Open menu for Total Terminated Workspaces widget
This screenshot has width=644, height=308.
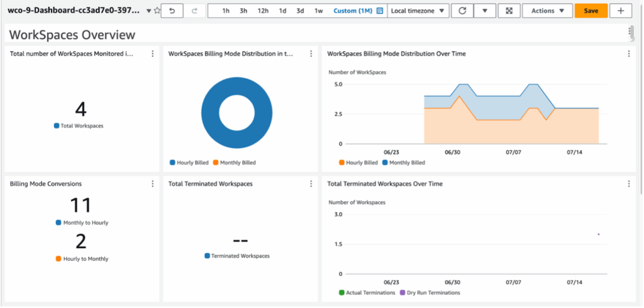tap(311, 184)
